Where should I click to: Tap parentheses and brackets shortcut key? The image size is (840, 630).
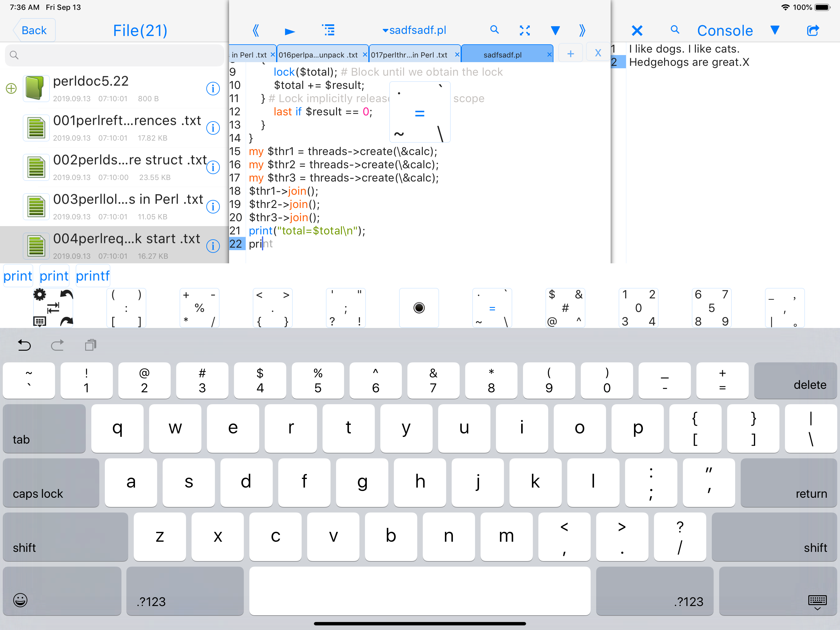(x=126, y=308)
